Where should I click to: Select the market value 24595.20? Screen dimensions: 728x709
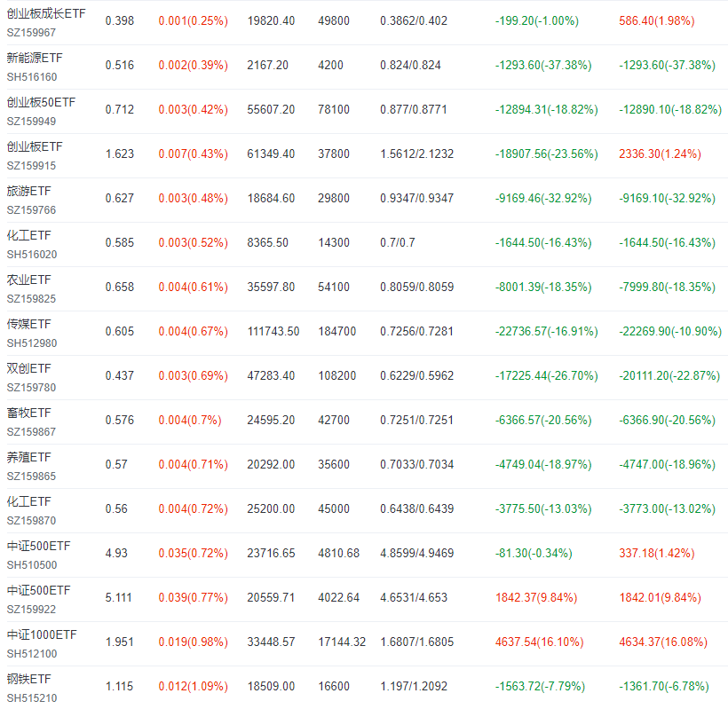[x=271, y=421]
